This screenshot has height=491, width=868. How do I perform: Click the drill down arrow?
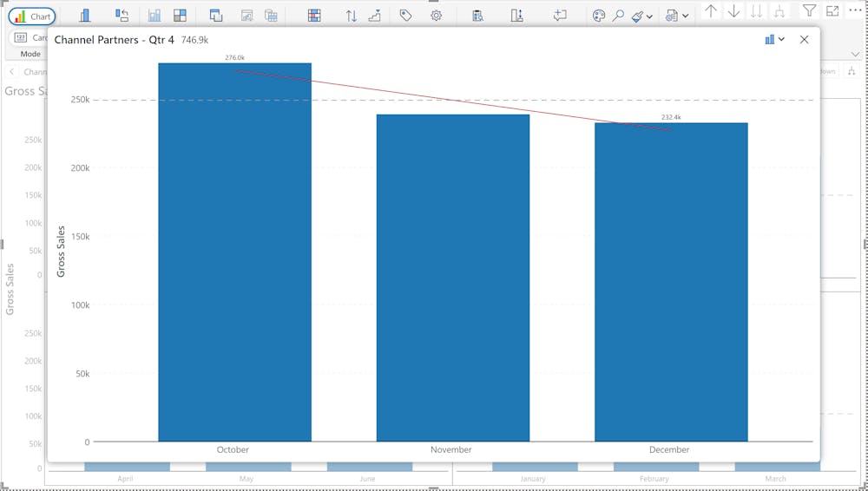[x=733, y=10]
